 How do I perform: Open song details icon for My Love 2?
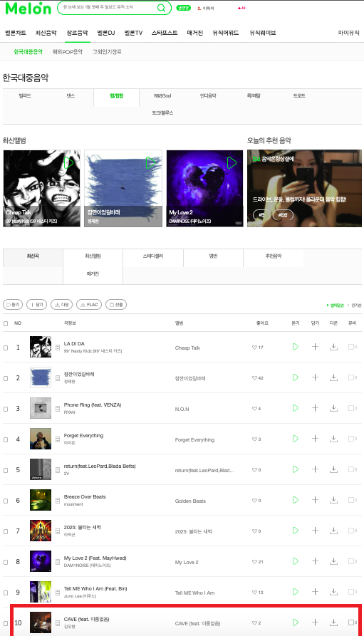tap(58, 562)
